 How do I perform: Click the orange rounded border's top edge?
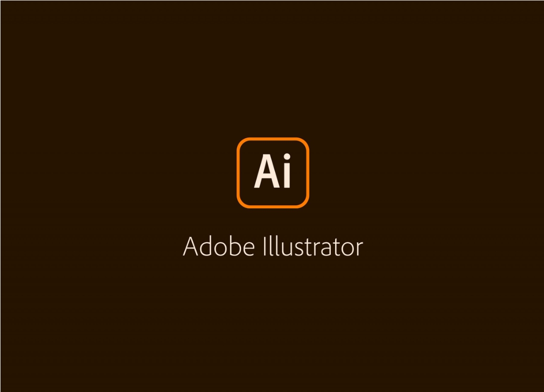coord(273,139)
